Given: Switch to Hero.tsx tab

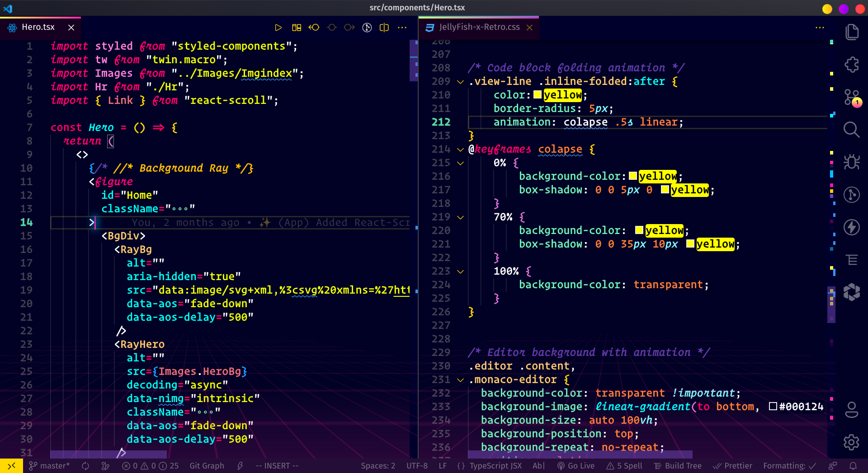Looking at the screenshot, I should [x=38, y=27].
